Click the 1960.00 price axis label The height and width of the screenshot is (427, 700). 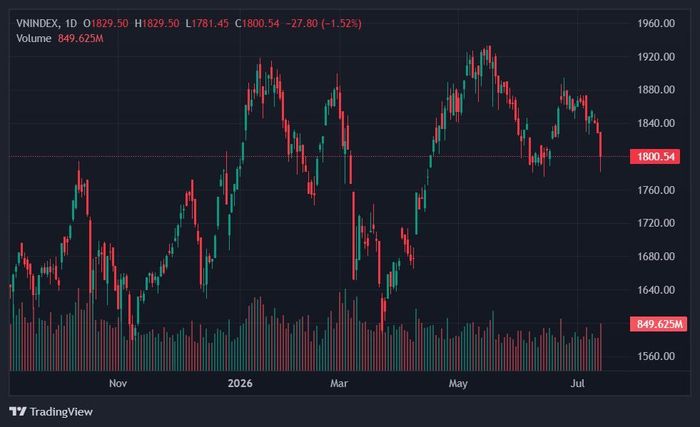point(656,23)
